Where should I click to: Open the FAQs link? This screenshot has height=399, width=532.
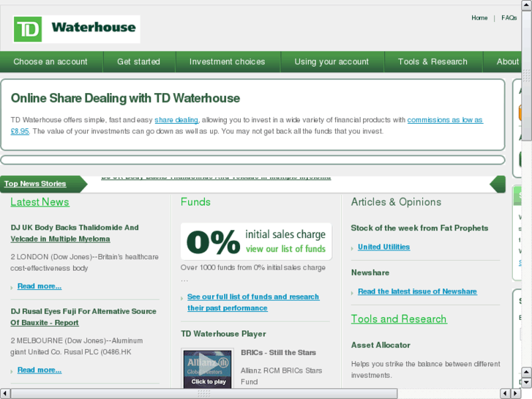pyautogui.click(x=509, y=18)
